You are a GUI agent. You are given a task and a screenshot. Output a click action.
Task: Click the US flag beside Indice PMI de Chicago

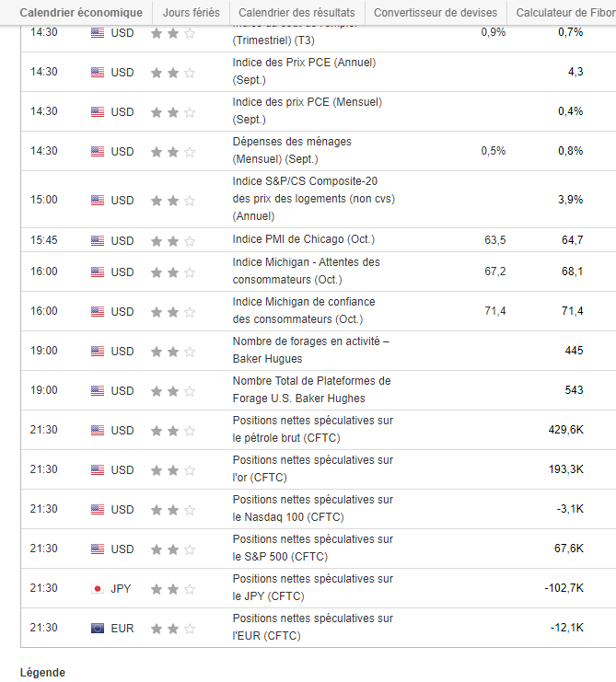coord(98,240)
